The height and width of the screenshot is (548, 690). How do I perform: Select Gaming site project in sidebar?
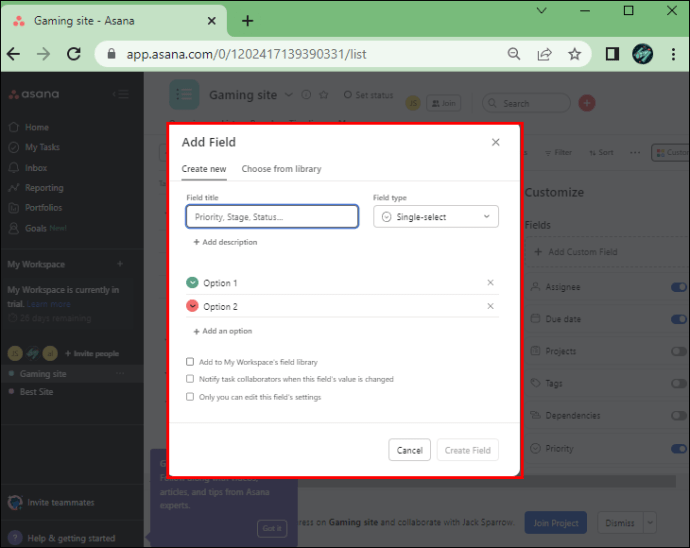click(x=43, y=374)
